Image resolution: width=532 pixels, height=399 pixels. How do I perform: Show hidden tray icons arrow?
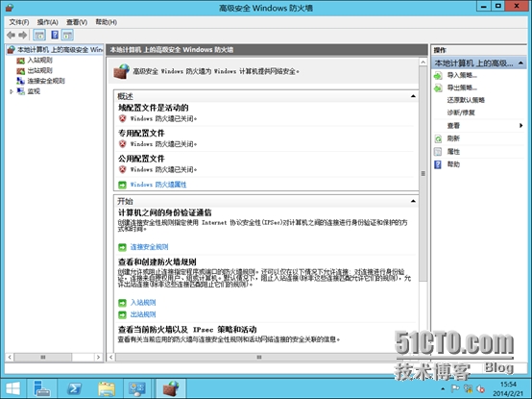pos(443,388)
